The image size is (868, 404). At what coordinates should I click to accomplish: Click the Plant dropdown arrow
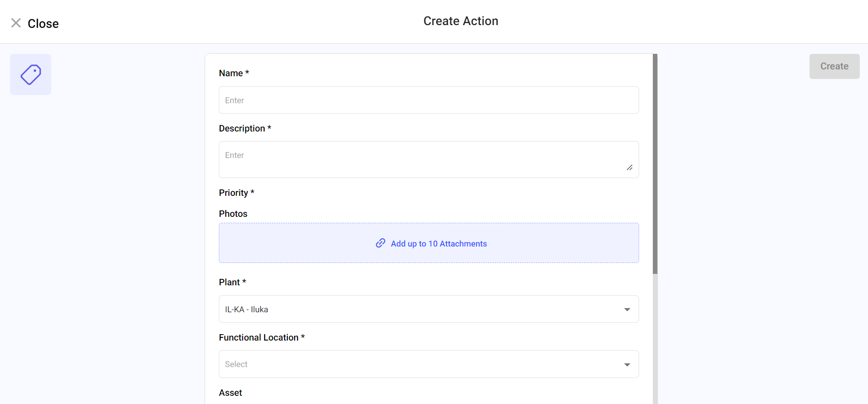coord(627,310)
